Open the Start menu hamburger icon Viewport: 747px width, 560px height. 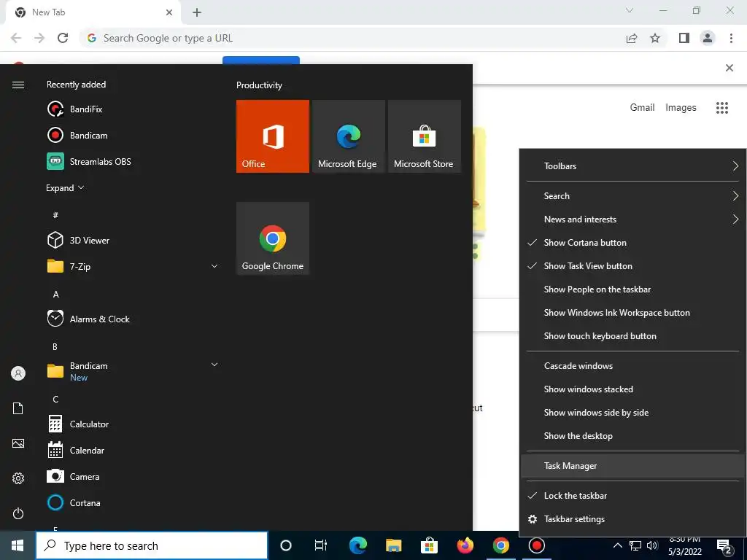18,85
